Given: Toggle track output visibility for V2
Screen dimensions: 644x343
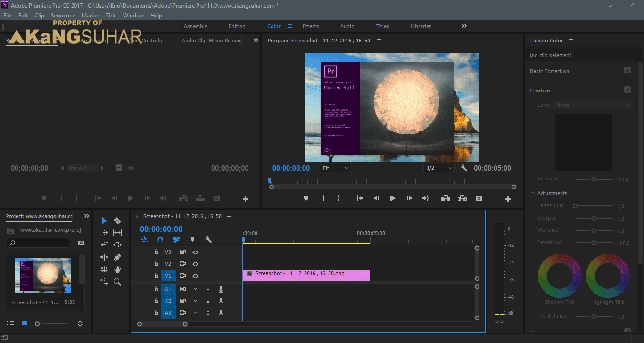Looking at the screenshot, I should pyautogui.click(x=196, y=263).
